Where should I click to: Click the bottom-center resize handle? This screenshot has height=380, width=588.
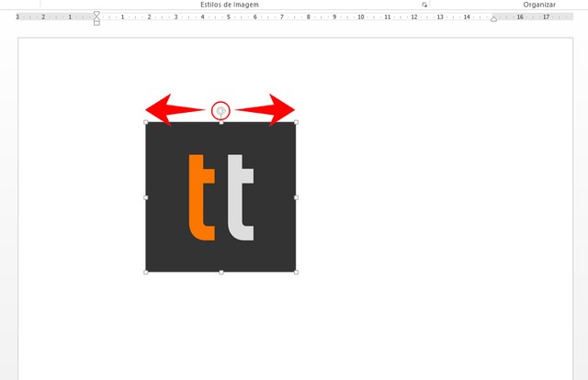[x=220, y=272]
